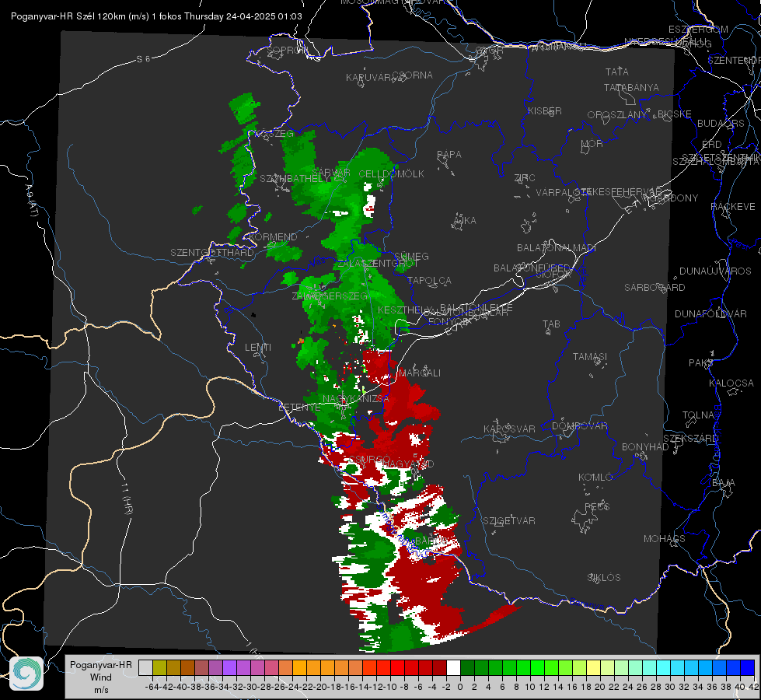Select the bright green swatch between 10 and 12
Screen dimensions: 761x700
(x=537, y=667)
